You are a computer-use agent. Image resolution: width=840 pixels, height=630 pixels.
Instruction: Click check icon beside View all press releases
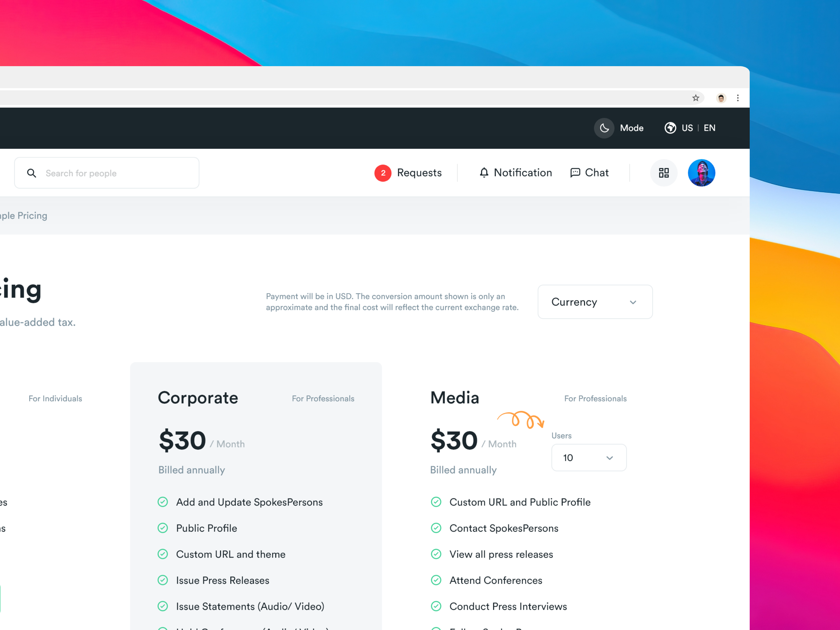click(x=436, y=554)
